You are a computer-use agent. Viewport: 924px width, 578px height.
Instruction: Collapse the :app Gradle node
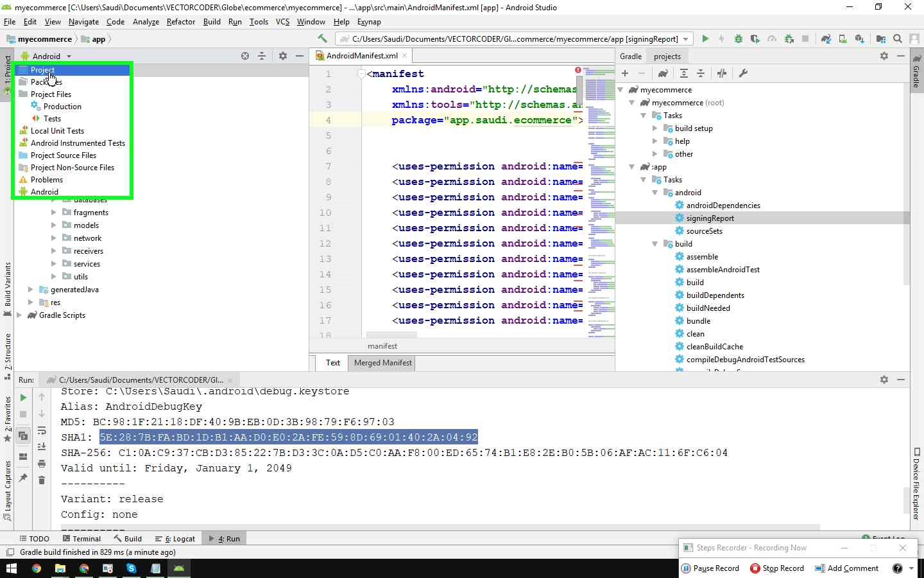tap(632, 167)
